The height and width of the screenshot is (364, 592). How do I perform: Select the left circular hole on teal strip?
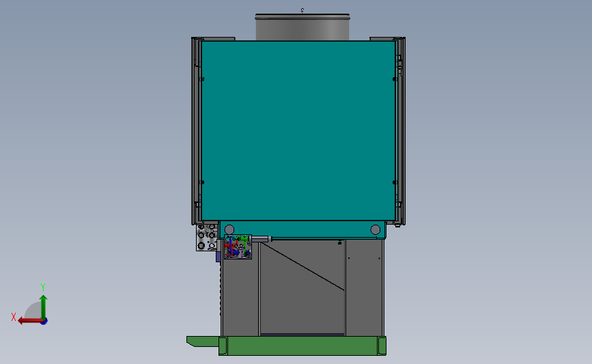click(x=229, y=229)
